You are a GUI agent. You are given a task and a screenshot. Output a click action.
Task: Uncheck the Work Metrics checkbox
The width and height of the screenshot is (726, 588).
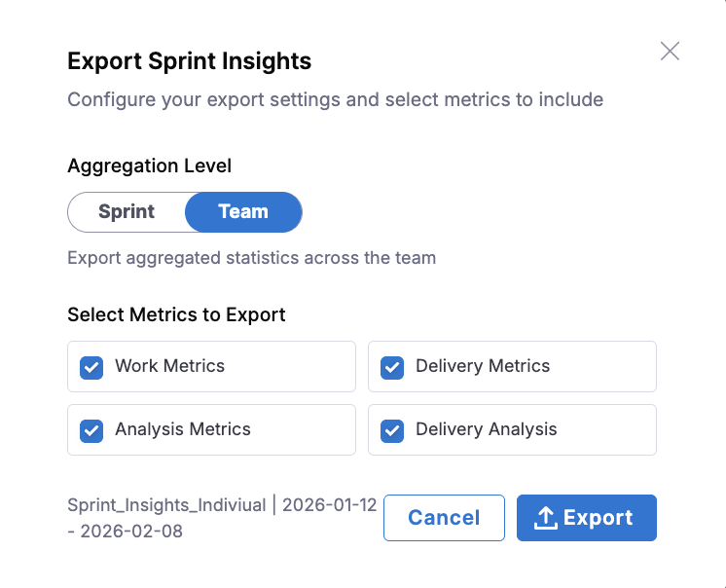pyautogui.click(x=91, y=367)
